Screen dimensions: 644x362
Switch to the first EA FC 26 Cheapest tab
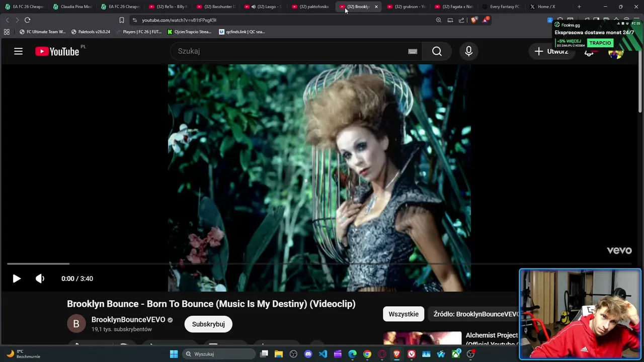(24, 7)
